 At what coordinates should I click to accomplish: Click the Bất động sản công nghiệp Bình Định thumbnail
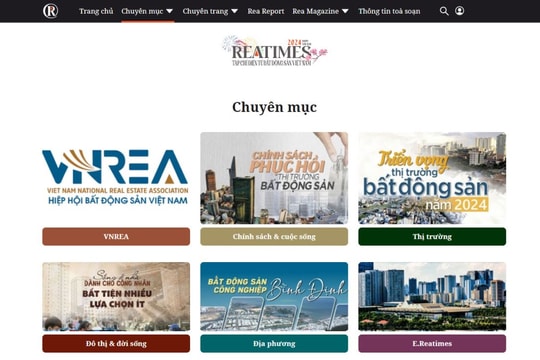click(274, 297)
